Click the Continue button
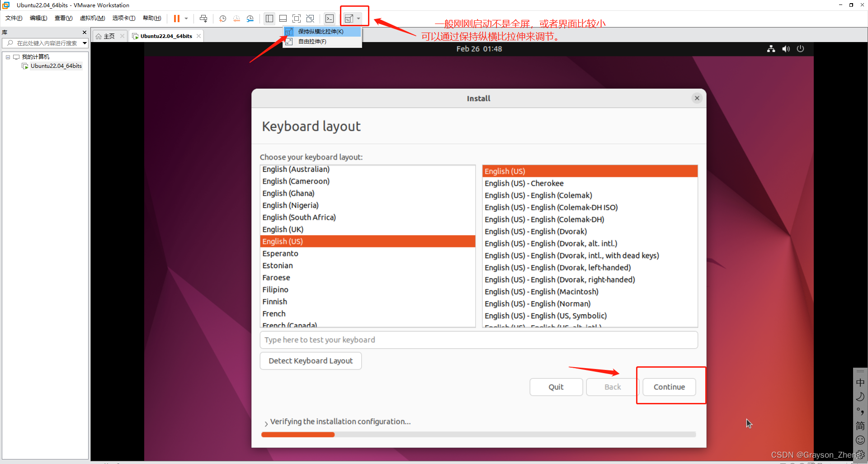Screen dimensions: 868x464 669,387
